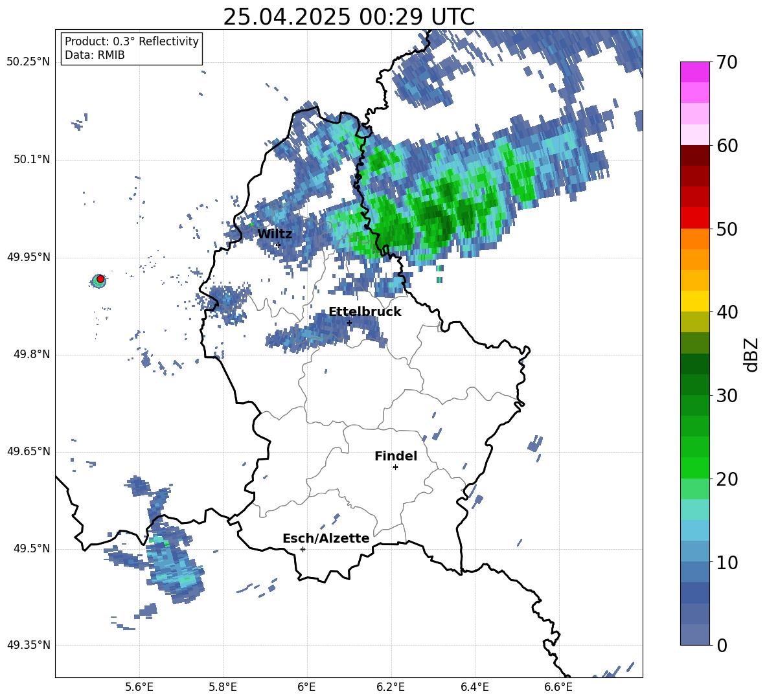Click the 49.5°N latitude tick label
767x700 pixels.
pyautogui.click(x=32, y=549)
